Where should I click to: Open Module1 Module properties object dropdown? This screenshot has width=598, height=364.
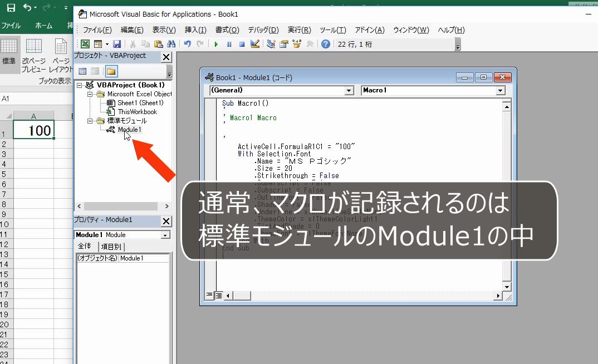point(165,235)
